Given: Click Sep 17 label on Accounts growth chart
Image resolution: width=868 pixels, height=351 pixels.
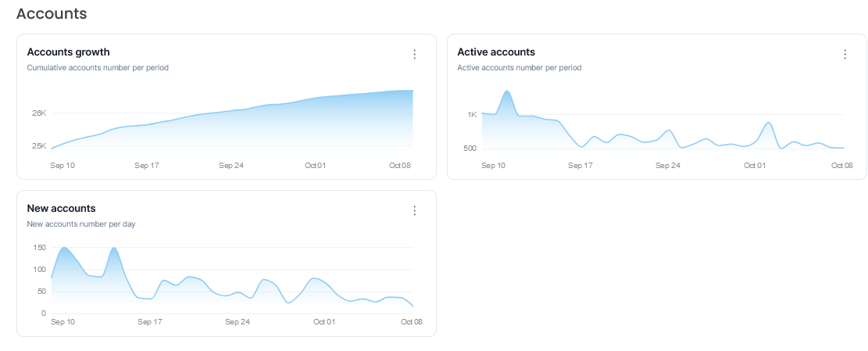Looking at the screenshot, I should tap(147, 166).
